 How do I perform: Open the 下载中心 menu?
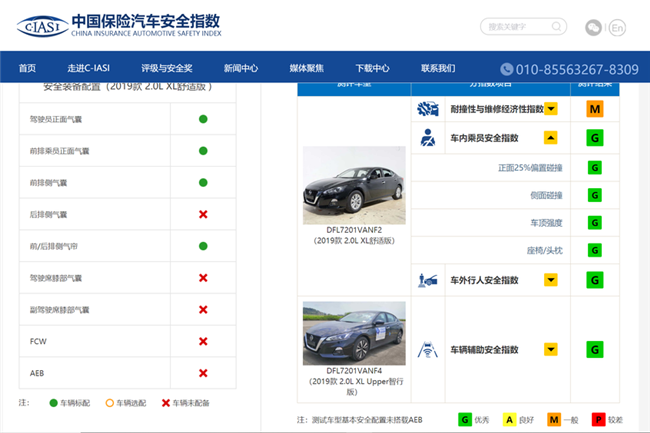(x=372, y=68)
